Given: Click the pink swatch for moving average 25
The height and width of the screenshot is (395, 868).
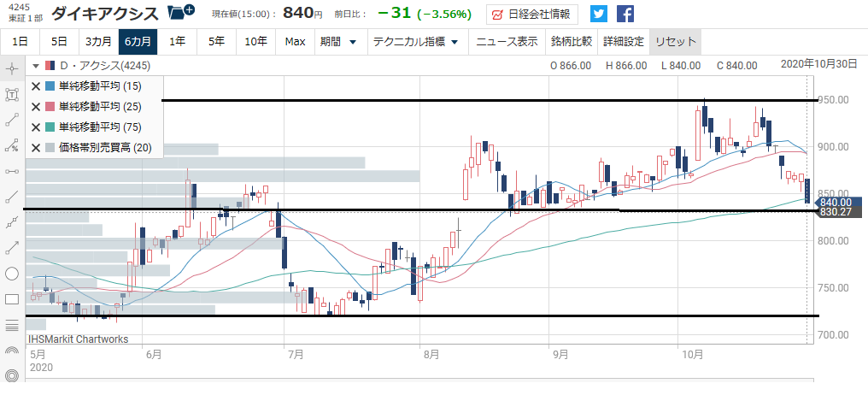Looking at the screenshot, I should point(50,107).
